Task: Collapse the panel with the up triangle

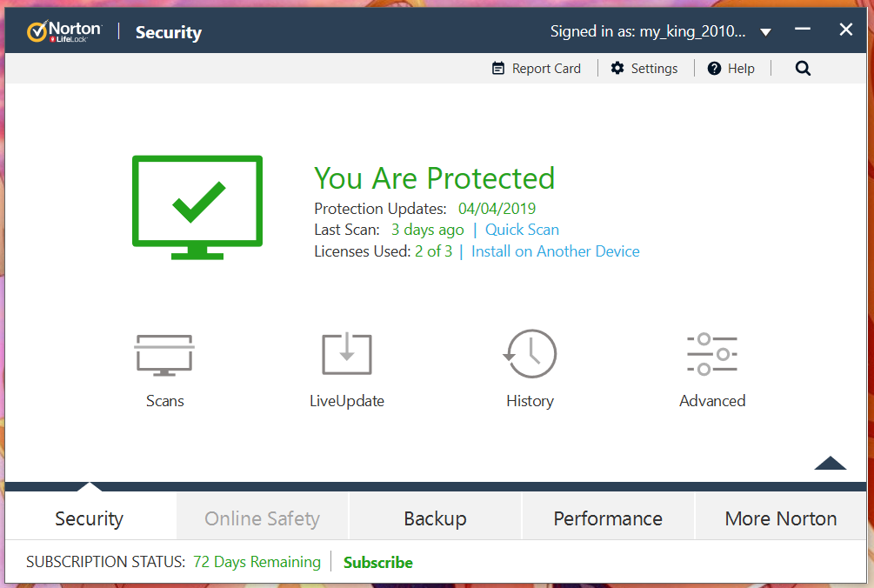Action: click(x=830, y=463)
